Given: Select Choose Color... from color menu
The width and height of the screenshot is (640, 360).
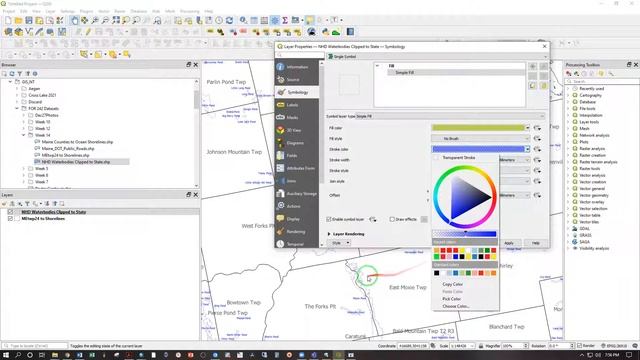Looking at the screenshot, I should (x=456, y=306).
